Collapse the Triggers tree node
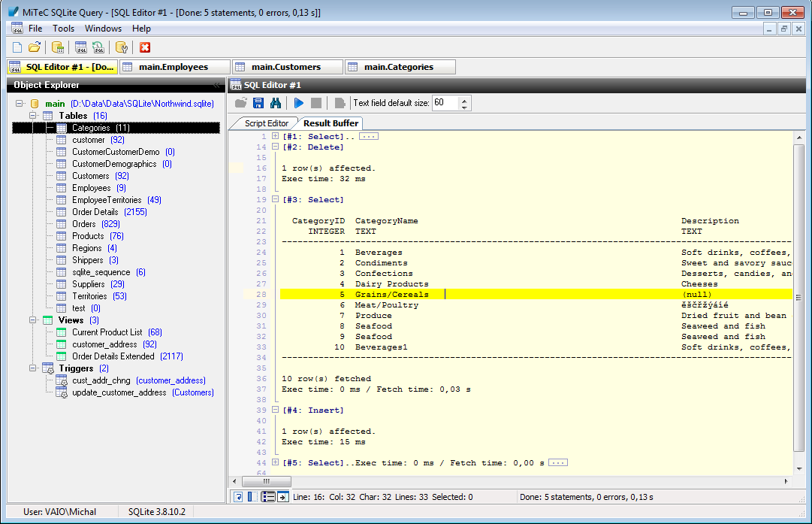 [33, 368]
